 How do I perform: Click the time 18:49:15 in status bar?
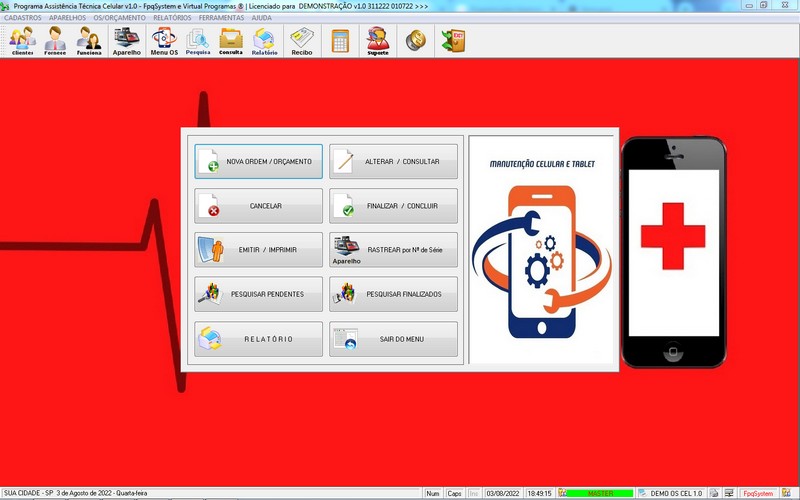(539, 493)
